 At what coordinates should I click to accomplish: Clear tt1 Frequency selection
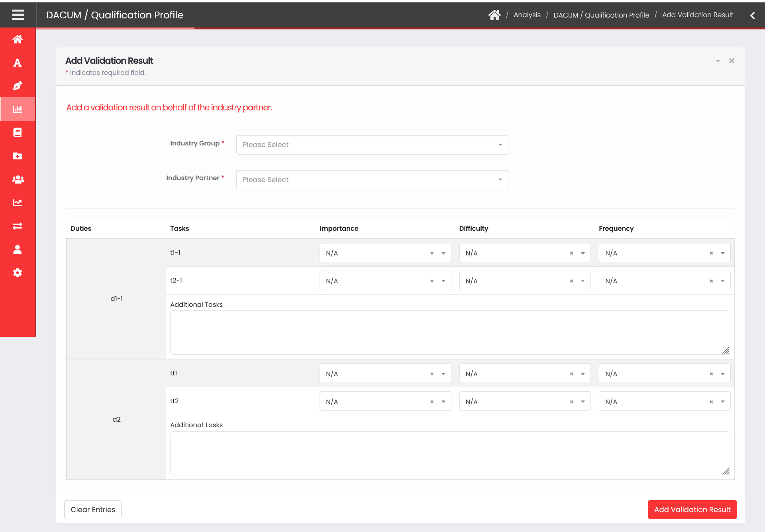click(711, 374)
